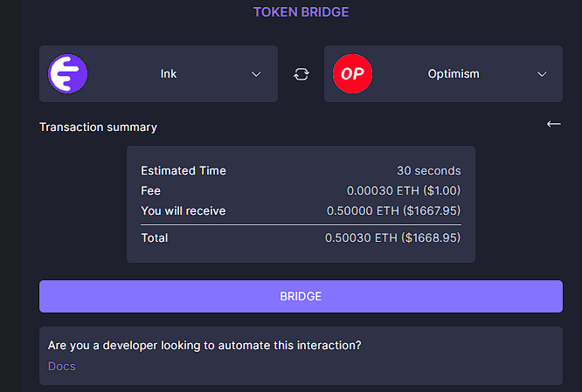Click the You will receive amount
The image size is (582, 392).
click(x=393, y=210)
